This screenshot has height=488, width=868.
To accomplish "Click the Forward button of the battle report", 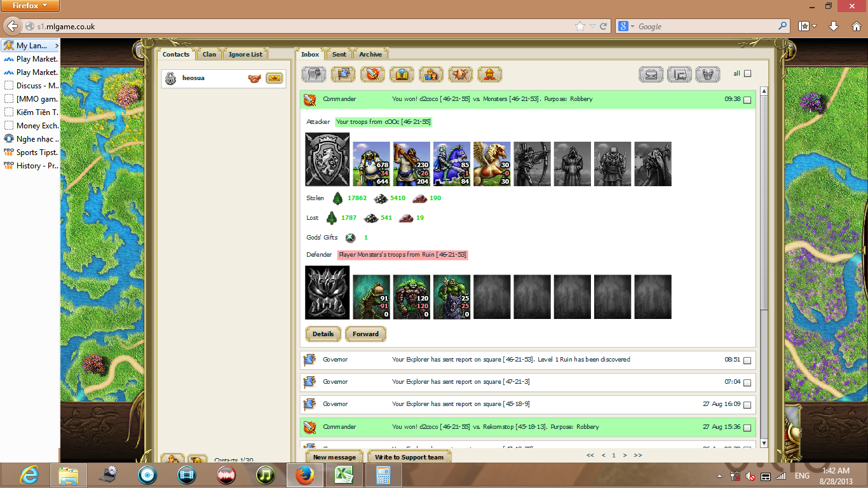I will click(x=365, y=334).
